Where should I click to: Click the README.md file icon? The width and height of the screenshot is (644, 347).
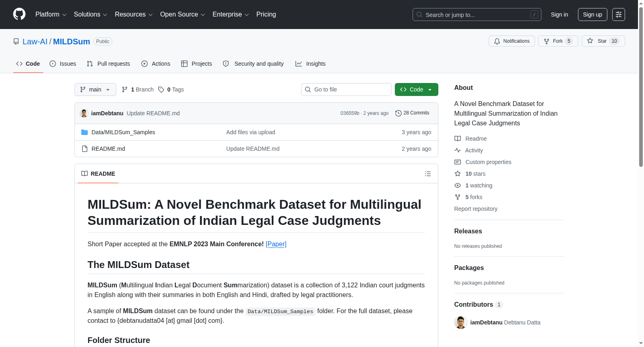(85, 149)
